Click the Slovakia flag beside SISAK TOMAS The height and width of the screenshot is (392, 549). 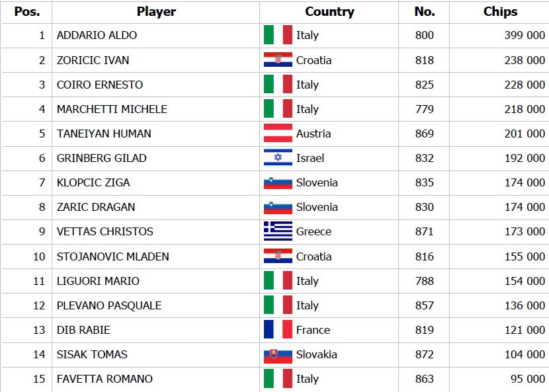278,354
